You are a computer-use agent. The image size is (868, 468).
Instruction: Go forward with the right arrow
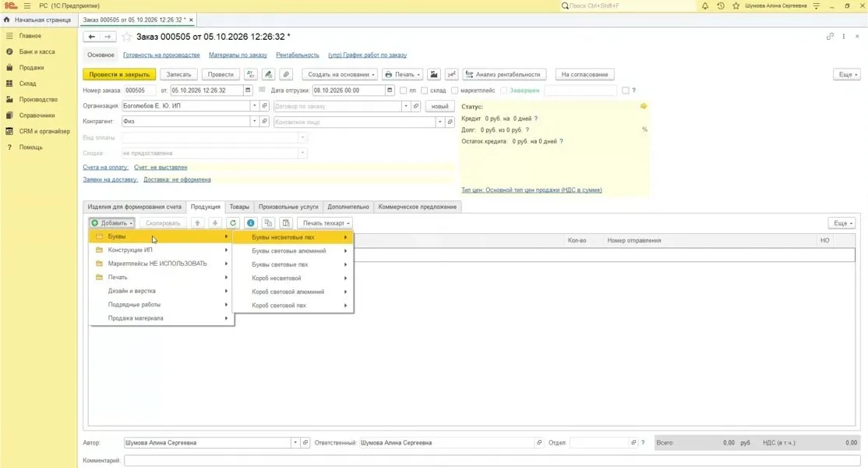[x=108, y=37]
